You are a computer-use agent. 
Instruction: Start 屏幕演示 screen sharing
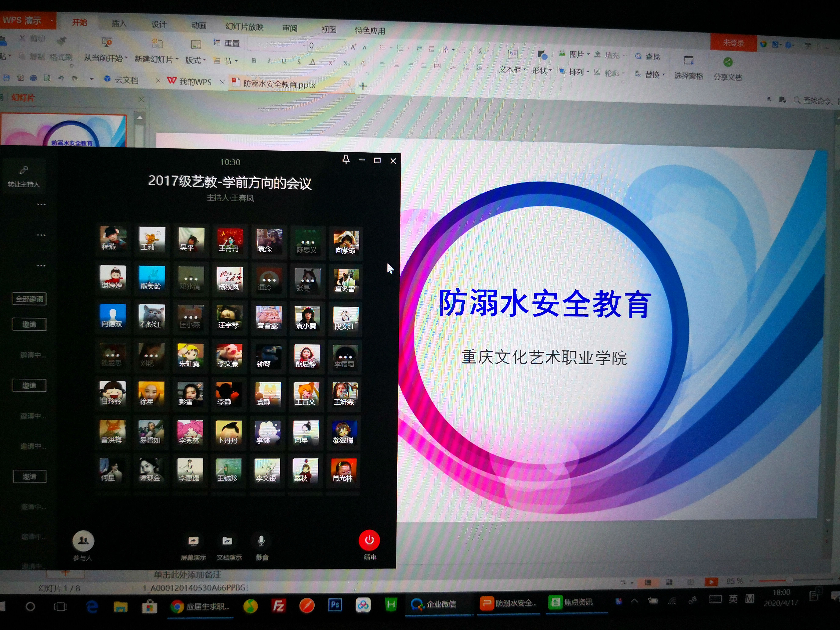(x=193, y=541)
